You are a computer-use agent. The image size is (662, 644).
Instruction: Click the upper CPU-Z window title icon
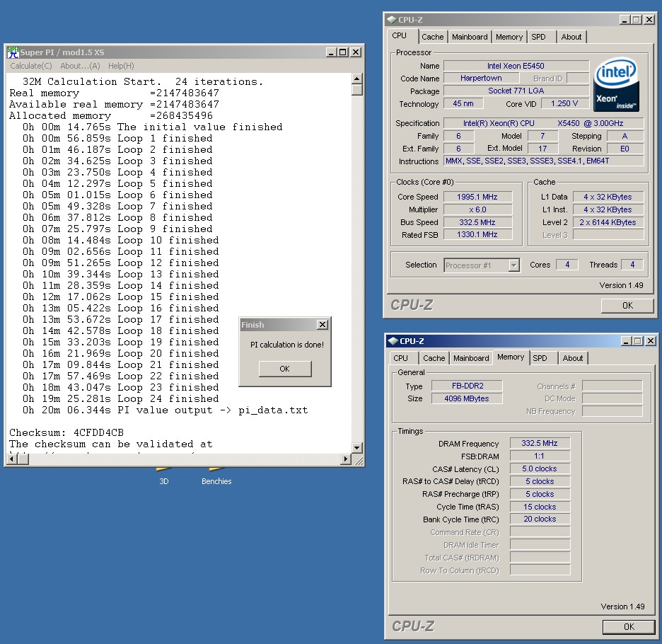coord(391,19)
